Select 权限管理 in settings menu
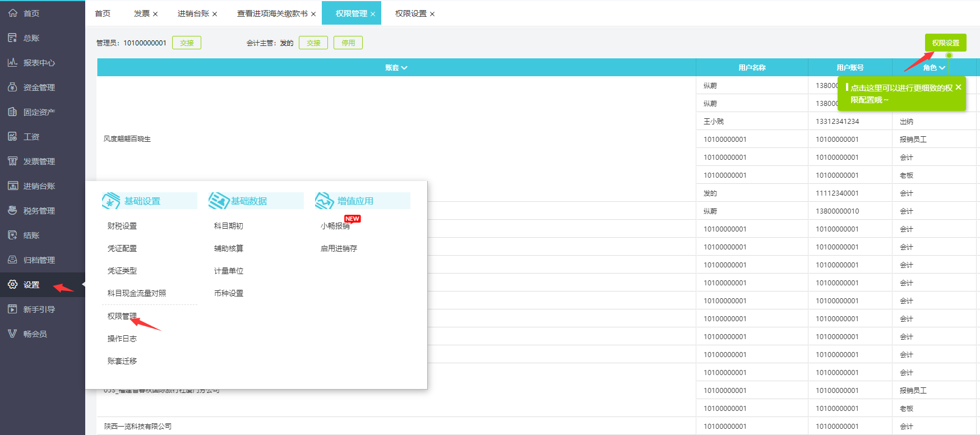This screenshot has width=980, height=435. [x=122, y=316]
